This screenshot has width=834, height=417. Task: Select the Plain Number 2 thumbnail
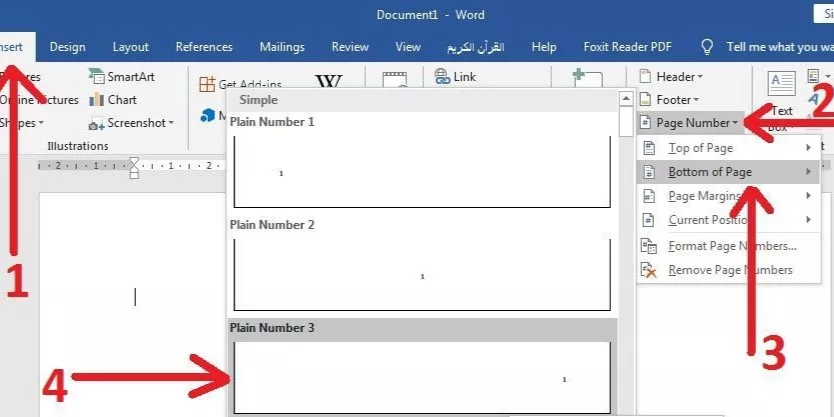[422, 275]
